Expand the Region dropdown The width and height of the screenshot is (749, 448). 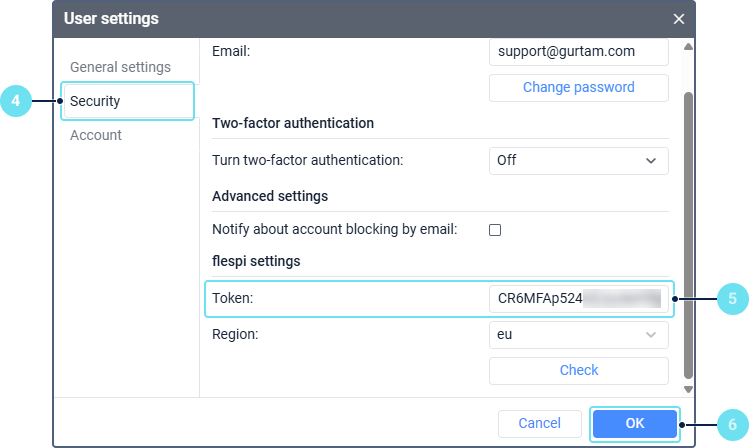[x=578, y=334]
